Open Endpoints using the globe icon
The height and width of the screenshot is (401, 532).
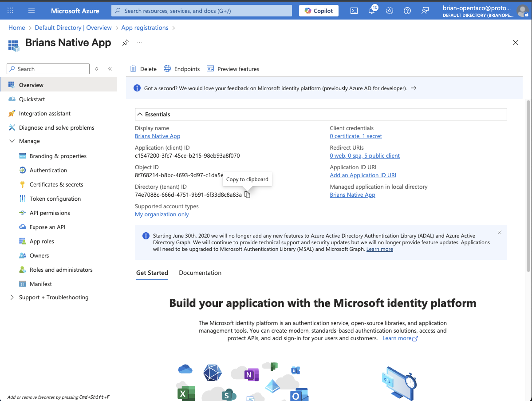[167, 68]
